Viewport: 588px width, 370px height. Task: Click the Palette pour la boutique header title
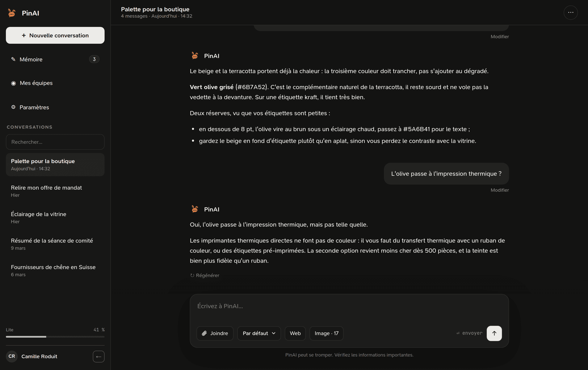pyautogui.click(x=155, y=9)
